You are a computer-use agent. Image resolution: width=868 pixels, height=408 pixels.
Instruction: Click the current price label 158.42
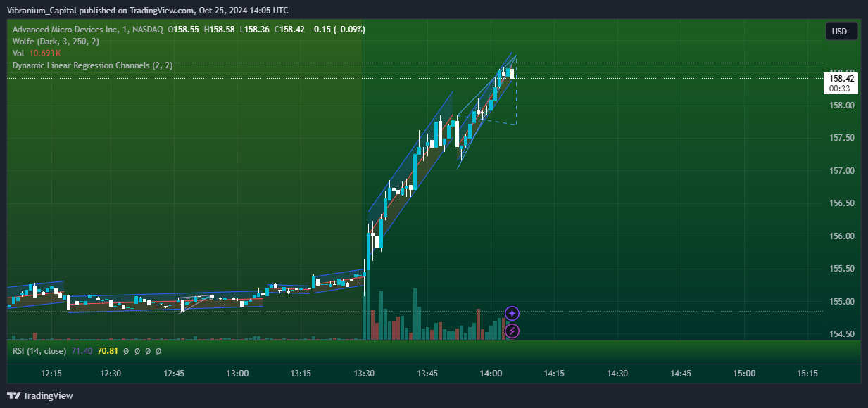(841, 79)
